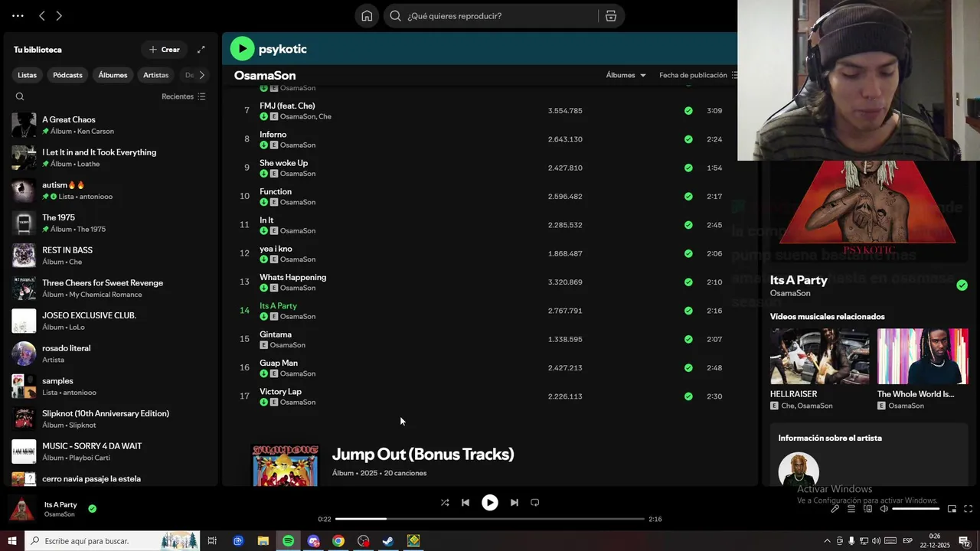Open the three-dot app menu
980x551 pixels.
(x=18, y=16)
